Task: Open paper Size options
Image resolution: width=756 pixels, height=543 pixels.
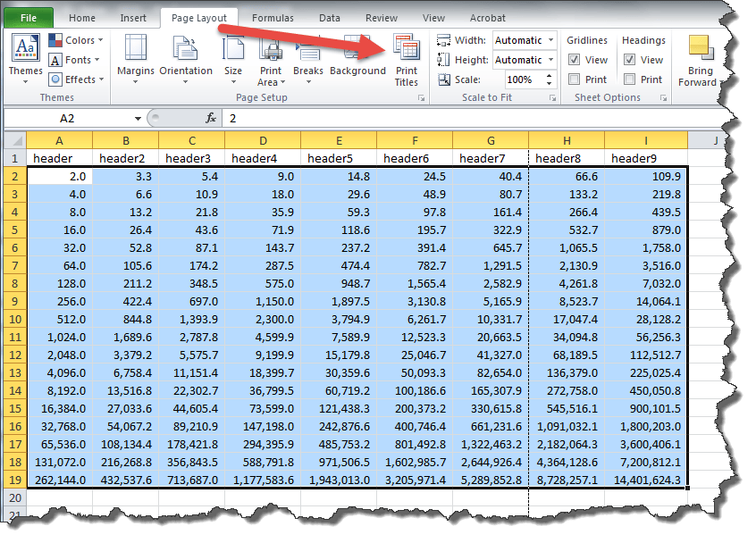Action: point(233,60)
